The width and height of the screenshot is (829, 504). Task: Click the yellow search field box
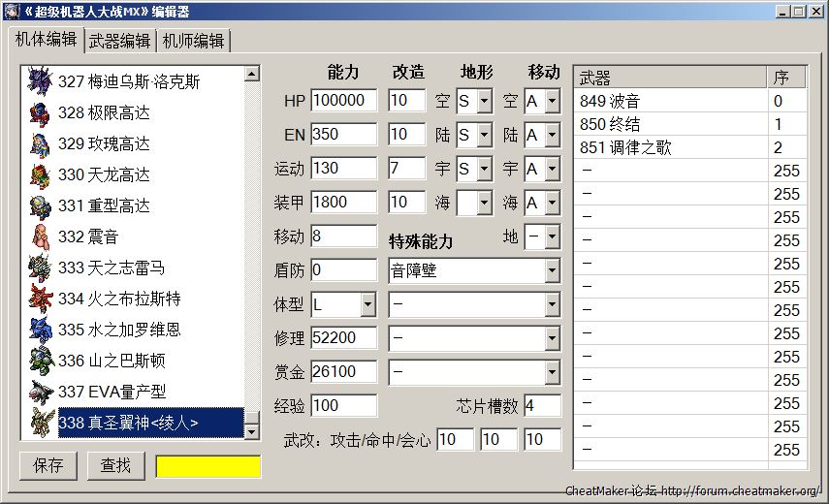[208, 466]
